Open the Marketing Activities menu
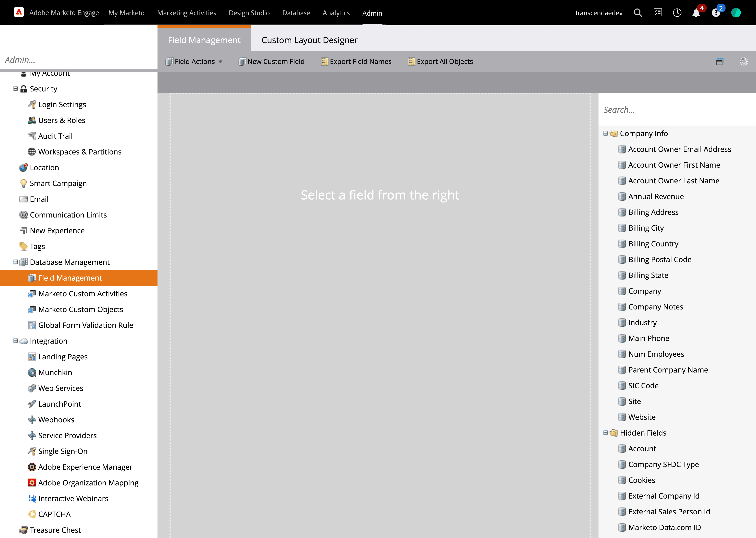 pos(186,13)
